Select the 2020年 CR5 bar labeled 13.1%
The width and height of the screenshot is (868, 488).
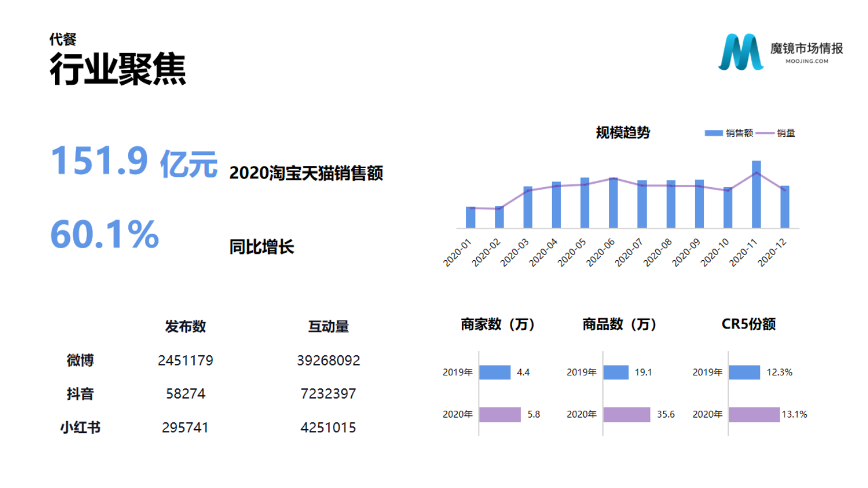pyautogui.click(x=754, y=414)
